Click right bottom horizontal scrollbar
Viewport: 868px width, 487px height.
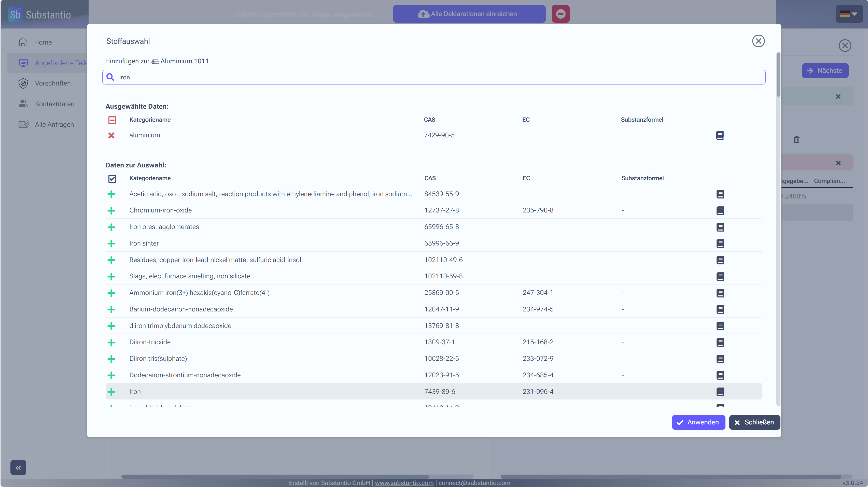point(670,477)
